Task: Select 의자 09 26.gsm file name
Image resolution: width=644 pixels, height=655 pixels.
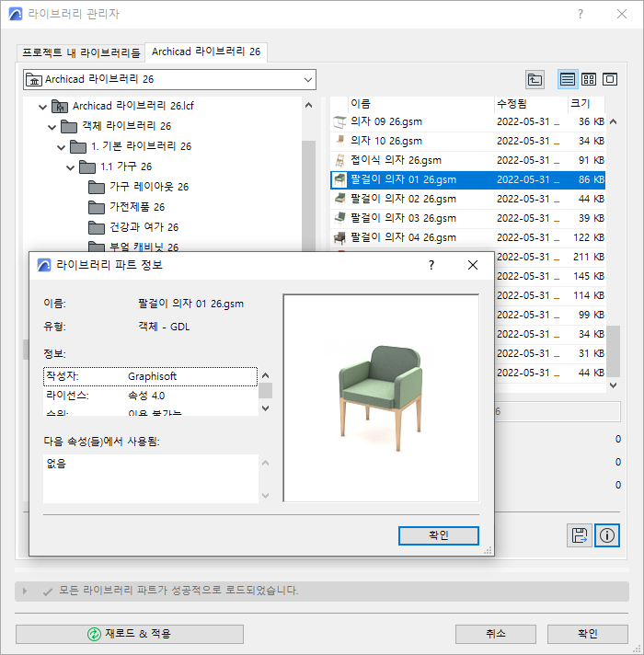Action: click(x=386, y=122)
